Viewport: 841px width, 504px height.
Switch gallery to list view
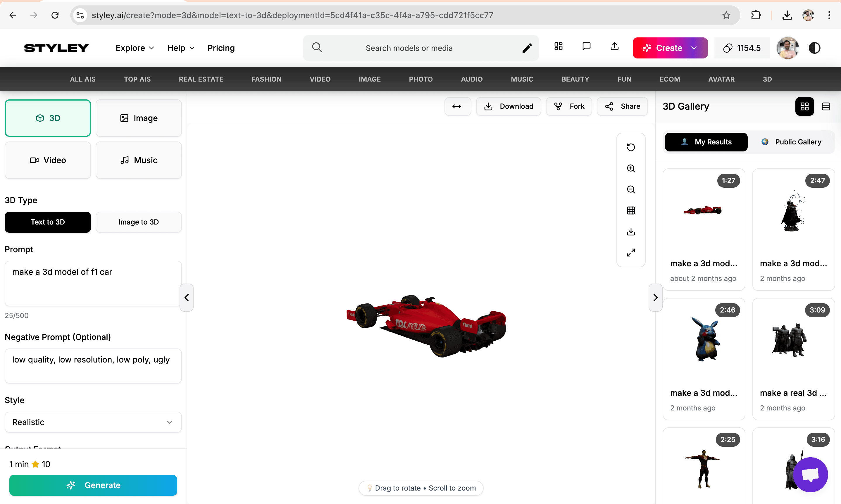(826, 107)
